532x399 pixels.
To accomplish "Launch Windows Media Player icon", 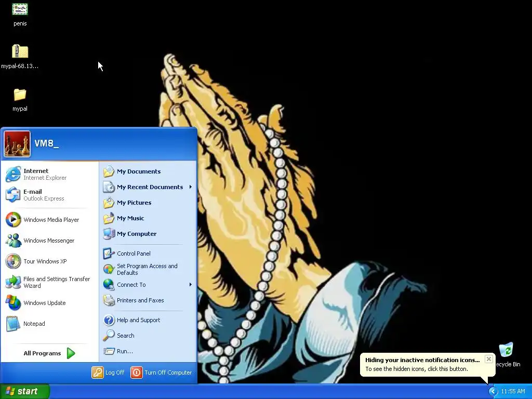I will tap(13, 220).
